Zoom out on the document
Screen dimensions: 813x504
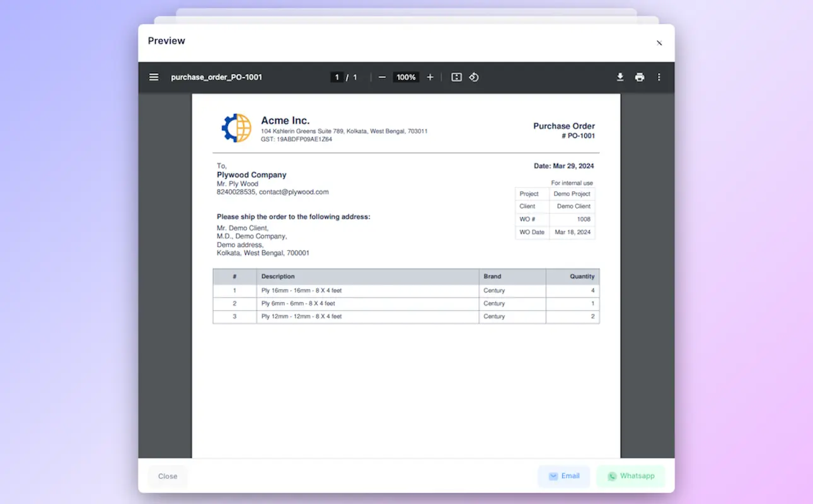click(x=382, y=77)
